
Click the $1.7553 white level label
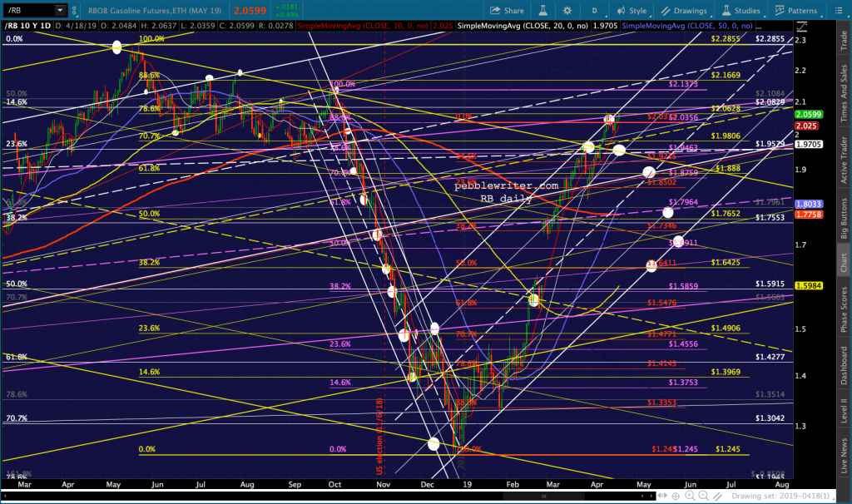pyautogui.click(x=770, y=217)
